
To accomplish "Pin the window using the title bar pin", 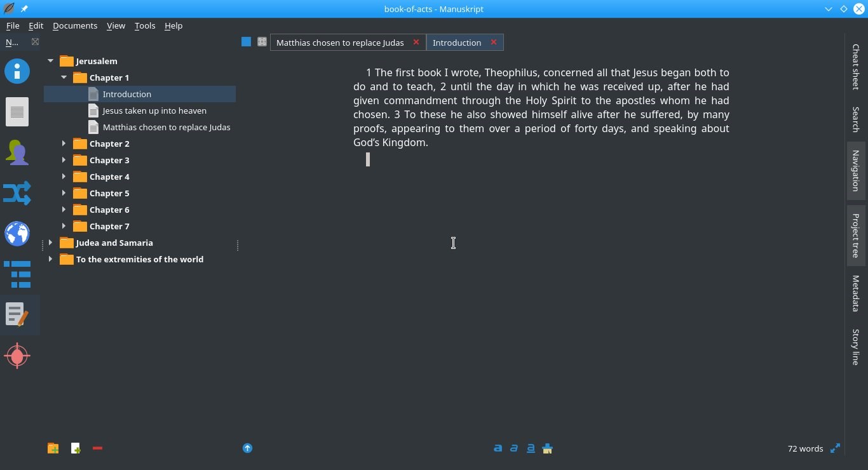I will (x=24, y=9).
